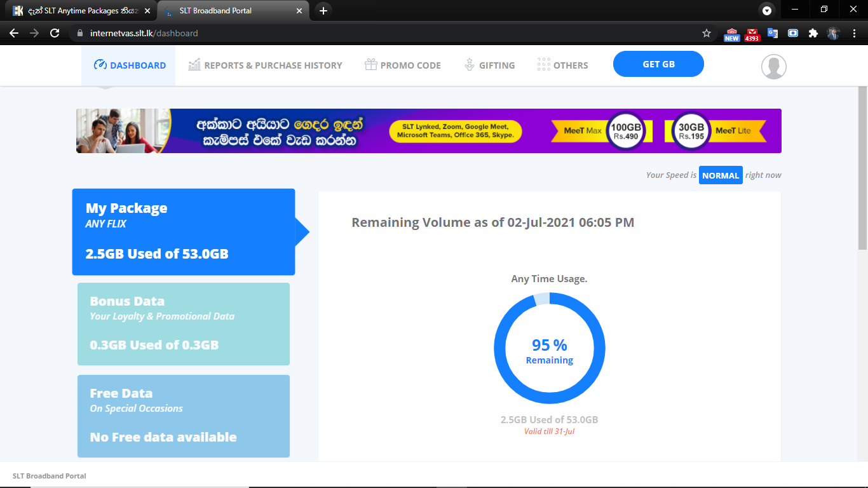868x488 pixels.
Task: Click the 'Valid till 31-Jul' text
Action: tap(550, 431)
